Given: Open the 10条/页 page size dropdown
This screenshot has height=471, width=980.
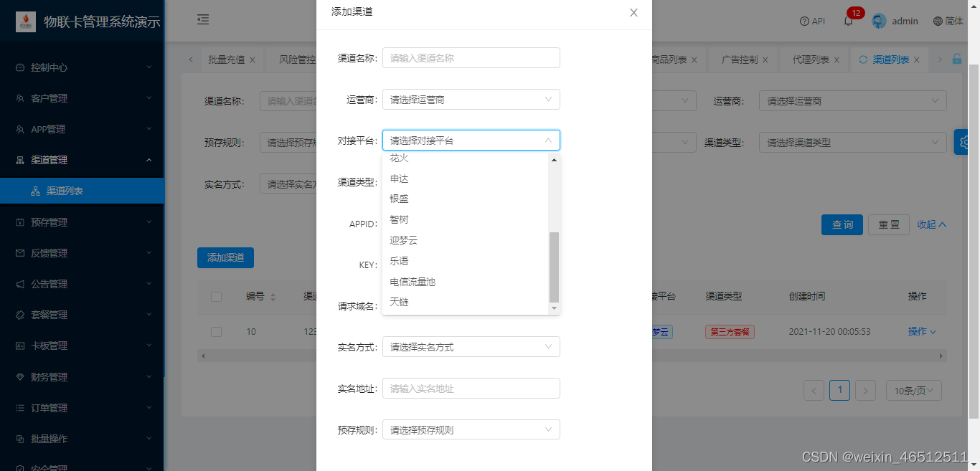Looking at the screenshot, I should tap(913, 390).
